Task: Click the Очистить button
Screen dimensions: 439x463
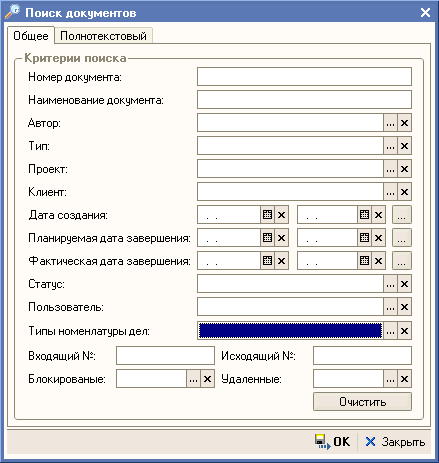Action: [362, 402]
